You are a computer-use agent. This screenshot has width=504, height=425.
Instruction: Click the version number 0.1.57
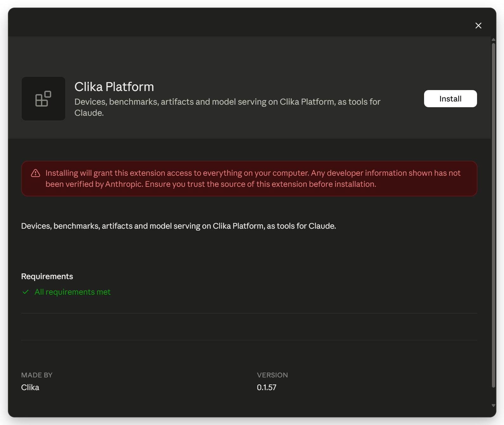pyautogui.click(x=267, y=387)
